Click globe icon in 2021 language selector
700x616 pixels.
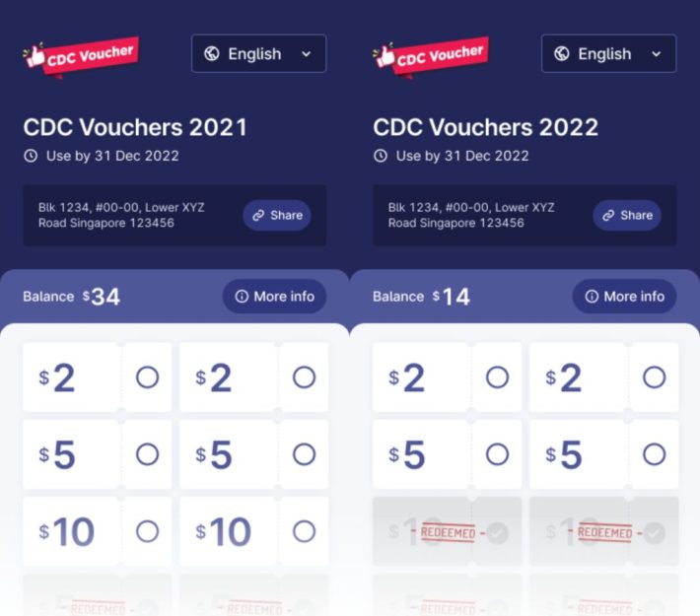212,54
